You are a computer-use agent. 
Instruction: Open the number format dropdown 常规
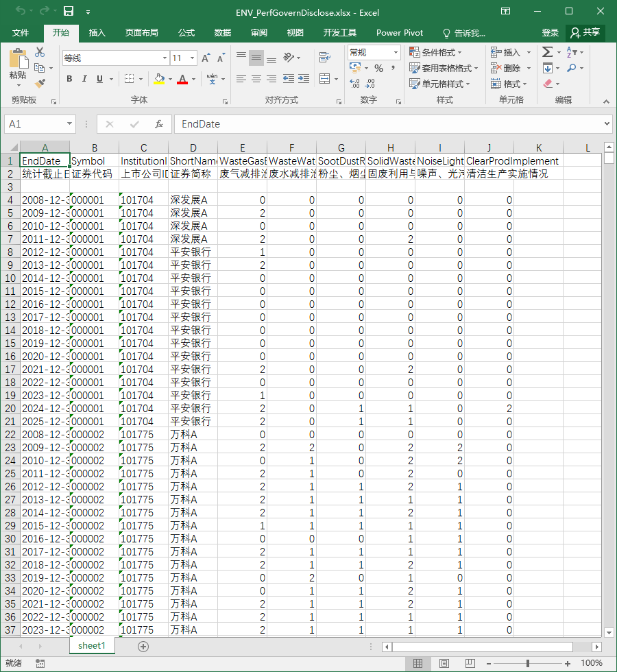point(396,52)
